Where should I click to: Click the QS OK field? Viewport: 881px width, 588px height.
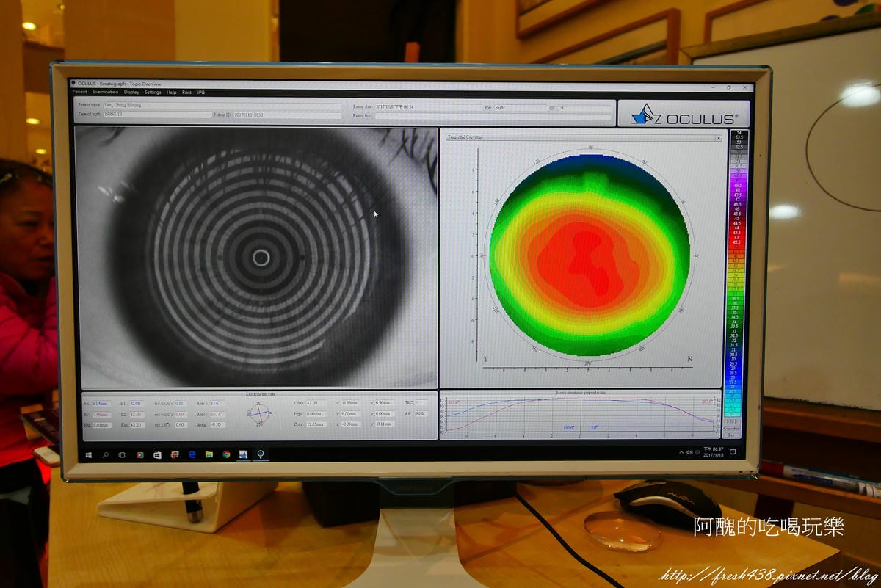(586, 107)
